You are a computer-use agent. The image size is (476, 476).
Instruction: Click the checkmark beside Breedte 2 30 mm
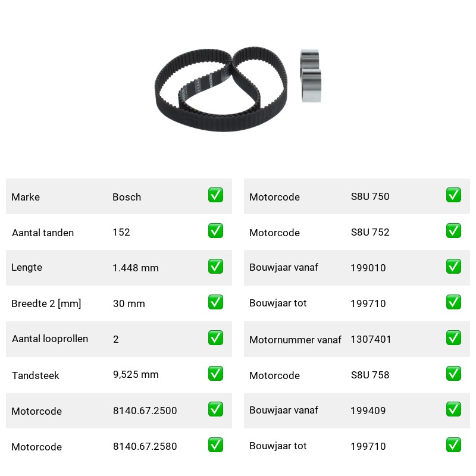click(215, 302)
